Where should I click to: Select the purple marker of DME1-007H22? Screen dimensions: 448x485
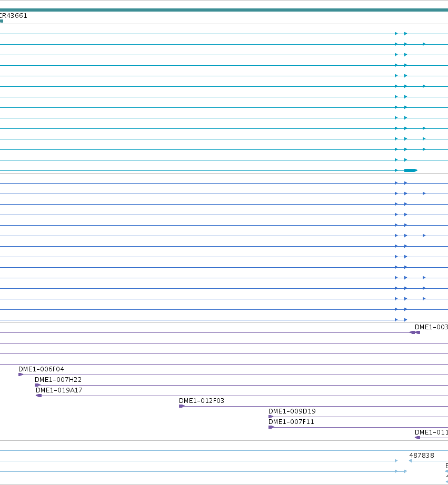tap(37, 385)
